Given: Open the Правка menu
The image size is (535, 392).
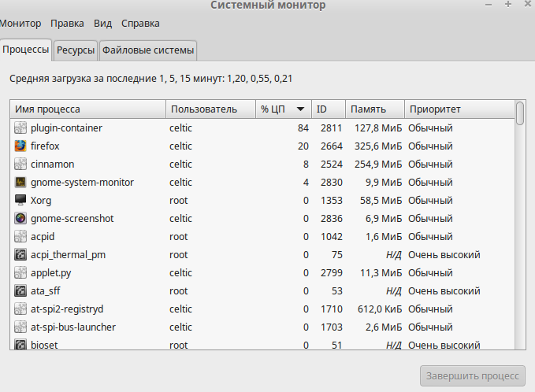Looking at the screenshot, I should pos(67,24).
